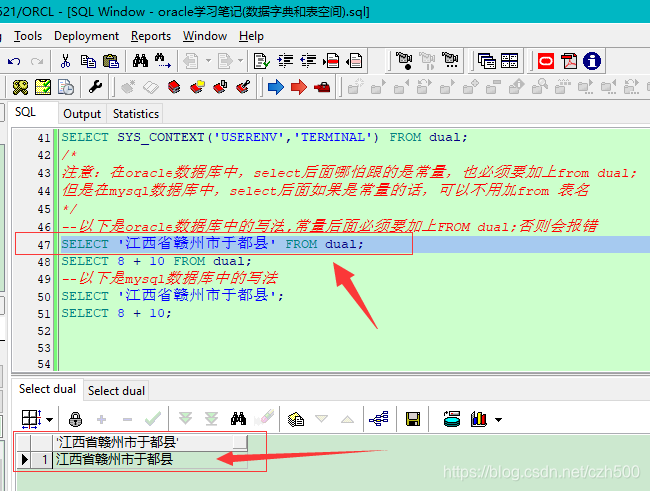The width and height of the screenshot is (650, 491).
Task: Click line number 47 in gutter
Action: 44,245
